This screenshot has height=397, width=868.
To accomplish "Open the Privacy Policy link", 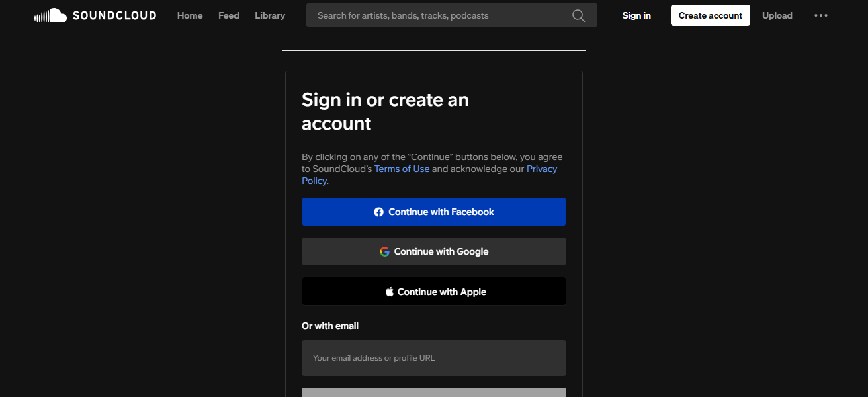I will tap(541, 169).
